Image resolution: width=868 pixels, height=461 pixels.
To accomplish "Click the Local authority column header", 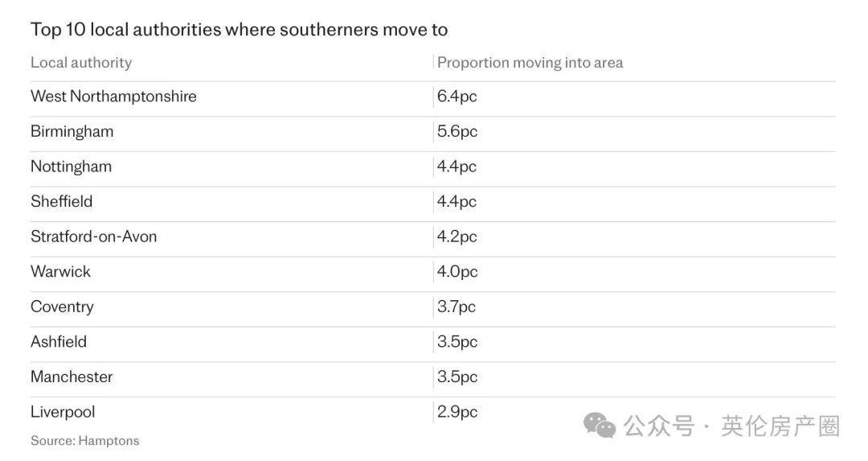I will (81, 63).
